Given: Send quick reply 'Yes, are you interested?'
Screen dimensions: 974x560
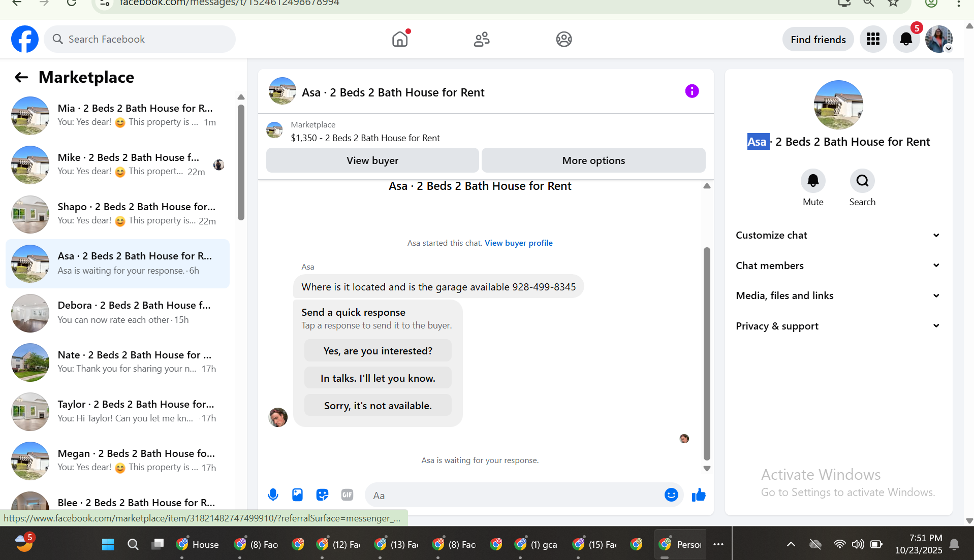Looking at the screenshot, I should coord(378,351).
